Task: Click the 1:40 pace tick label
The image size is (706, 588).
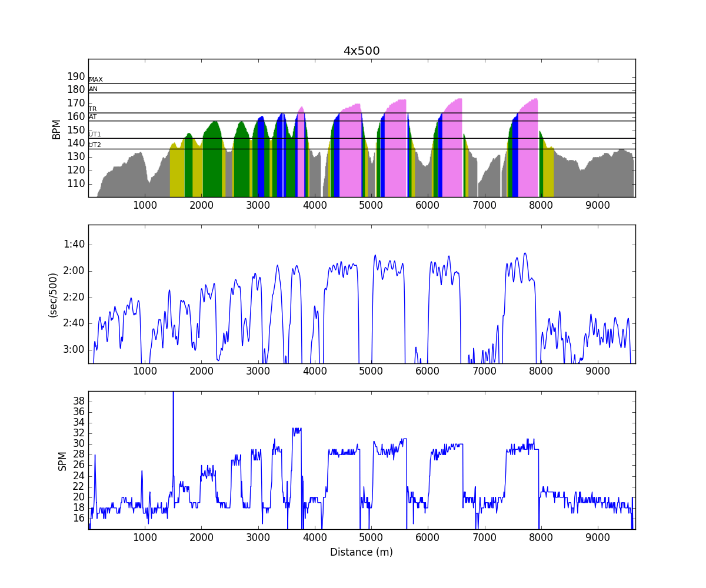Action: click(x=74, y=245)
